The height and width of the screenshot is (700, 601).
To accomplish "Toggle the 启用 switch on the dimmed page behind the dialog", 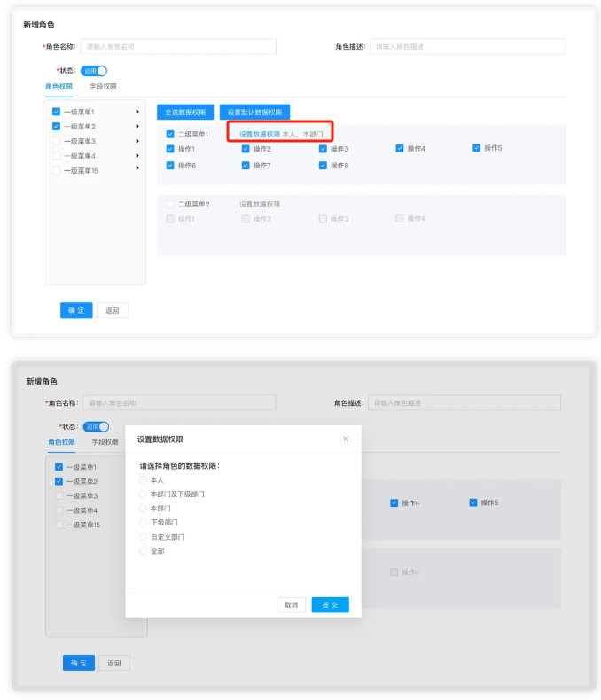I will pyautogui.click(x=96, y=427).
